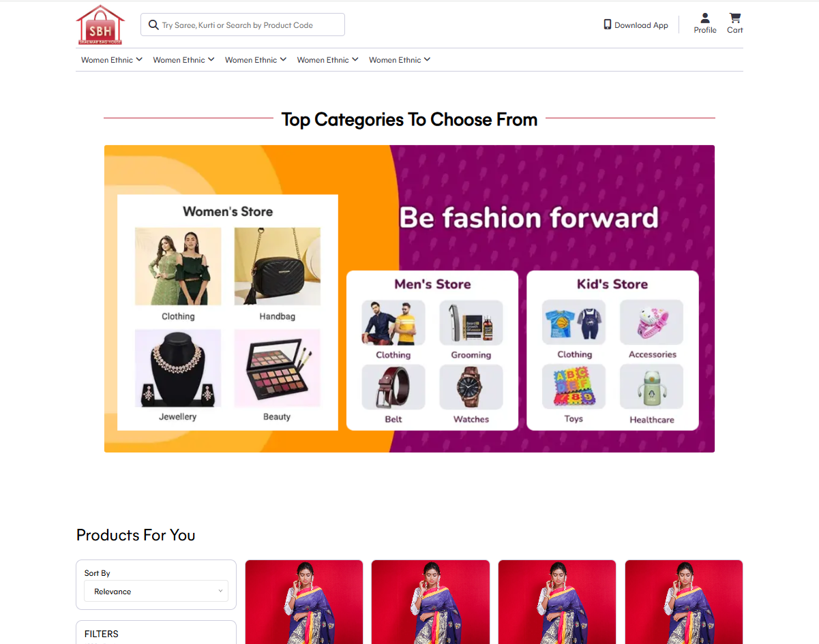Open the shopping Cart icon

(734, 18)
